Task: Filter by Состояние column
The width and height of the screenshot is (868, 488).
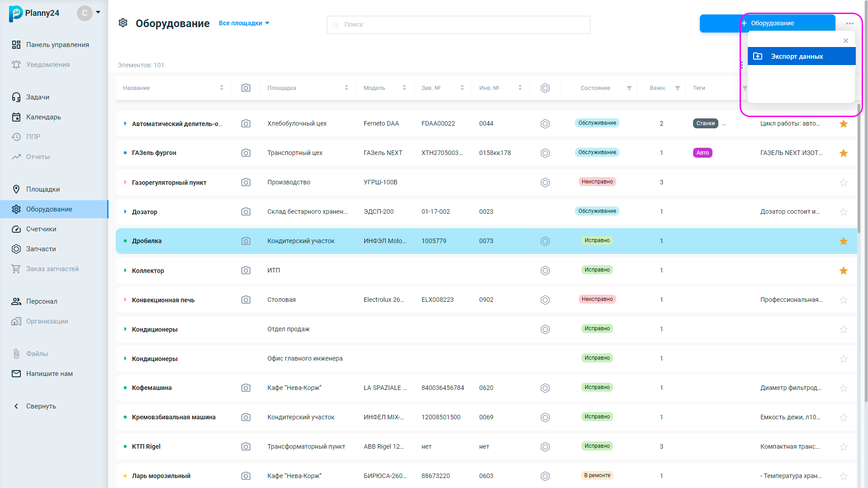Action: [629, 88]
